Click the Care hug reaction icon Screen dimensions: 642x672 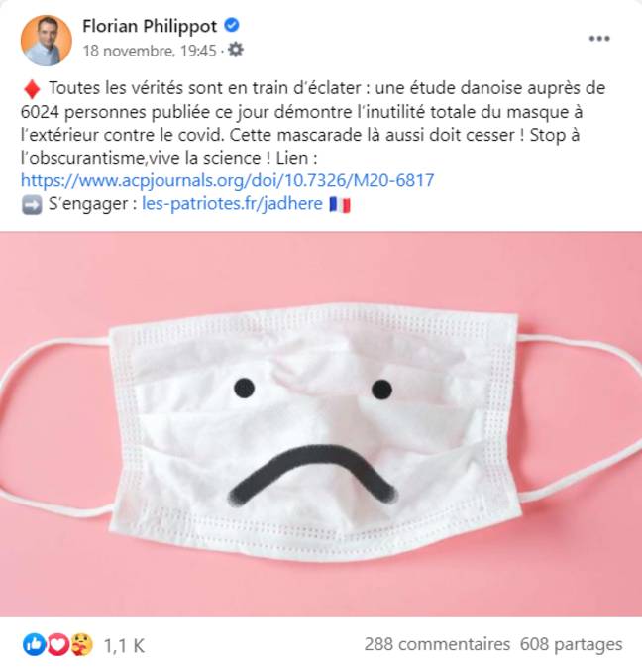[81, 644]
